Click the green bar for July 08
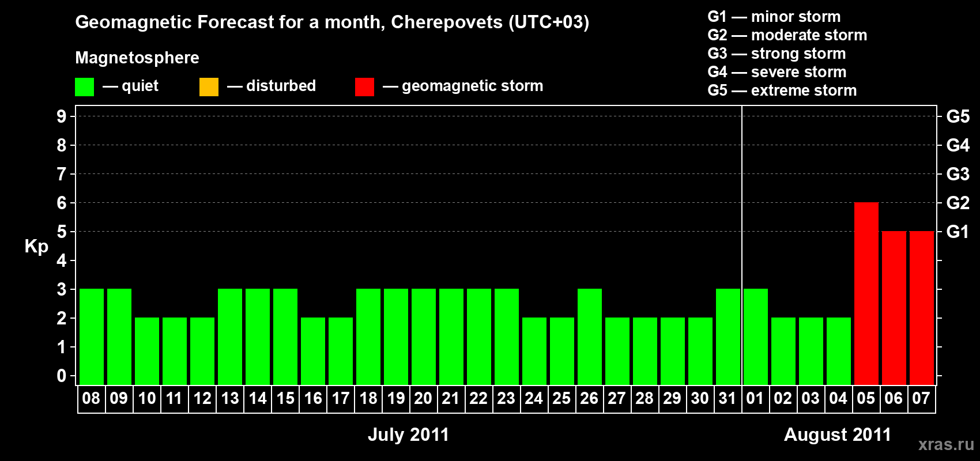This screenshot has height=461, width=980. click(x=92, y=337)
